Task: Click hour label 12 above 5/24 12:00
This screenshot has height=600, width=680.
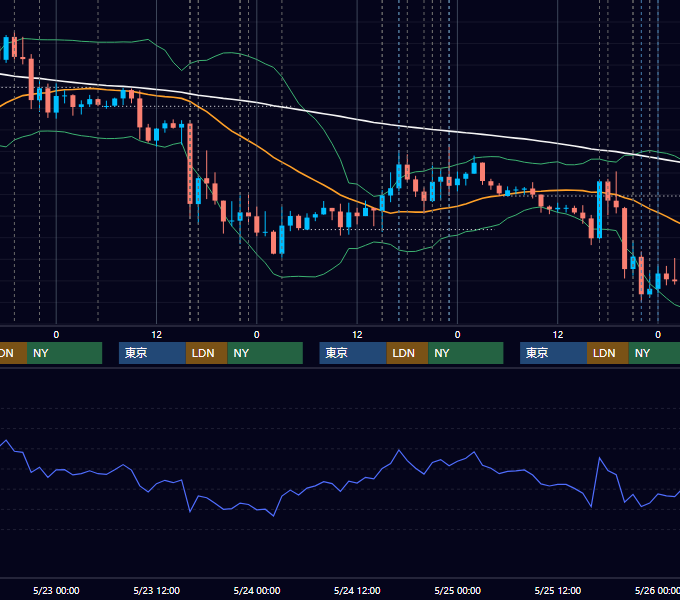Action: point(357,335)
